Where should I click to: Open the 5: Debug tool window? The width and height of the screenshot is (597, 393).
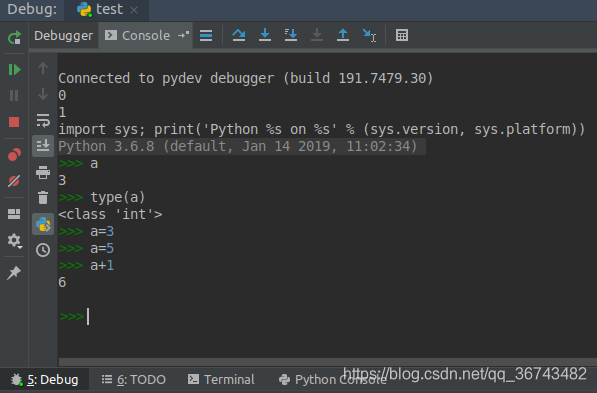45,380
